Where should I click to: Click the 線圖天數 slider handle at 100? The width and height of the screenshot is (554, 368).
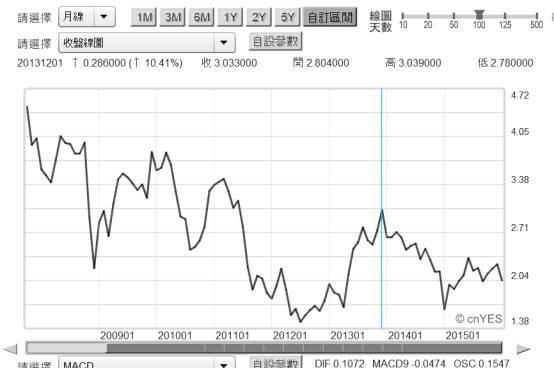tap(479, 14)
